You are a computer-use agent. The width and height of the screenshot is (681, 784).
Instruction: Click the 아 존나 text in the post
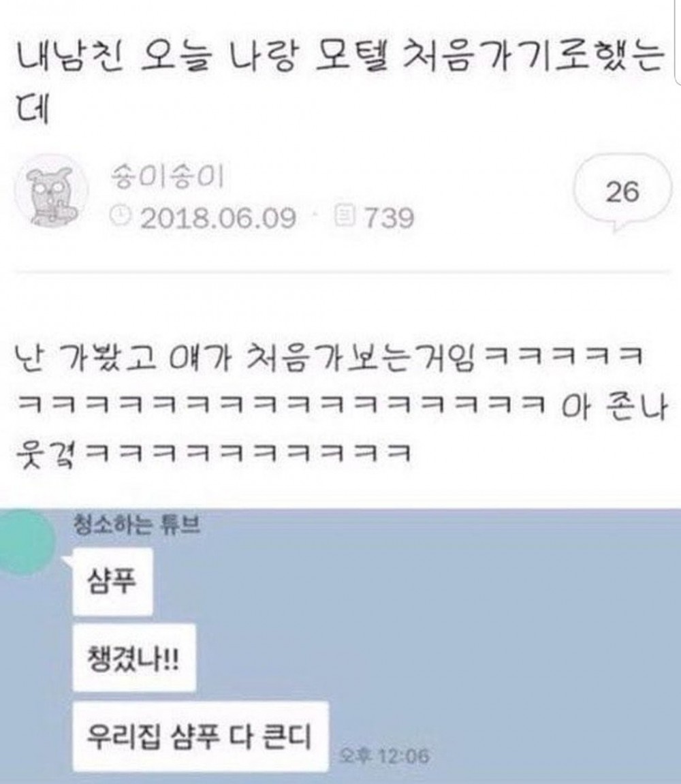tap(614, 407)
